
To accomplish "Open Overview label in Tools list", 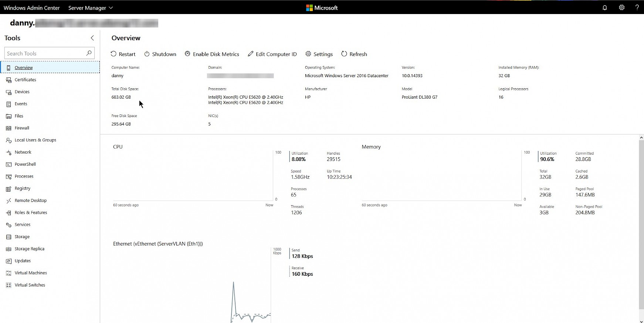I will (24, 68).
